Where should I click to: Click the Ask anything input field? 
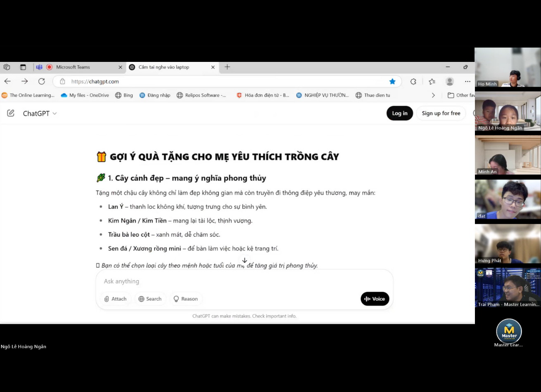244,281
